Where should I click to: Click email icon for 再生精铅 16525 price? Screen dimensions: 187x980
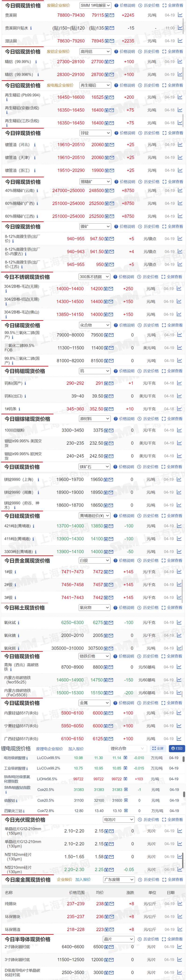coord(112,97)
